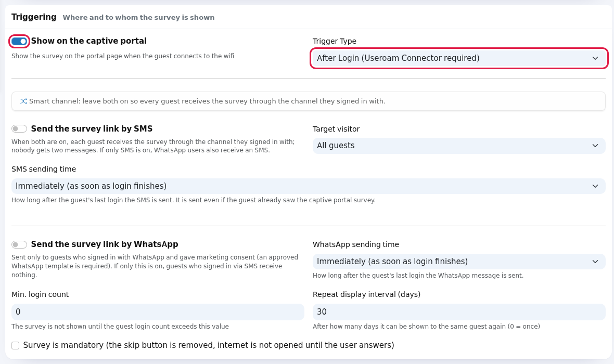Click the subtitle Where and to whom the survey is shown
614x364 pixels.
pos(138,18)
